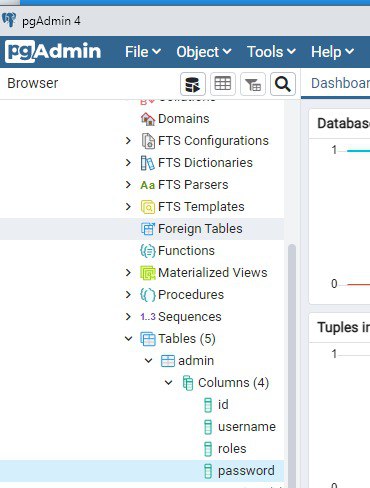Collapse the Columns (4) node
The height and width of the screenshot is (488, 370).
[169, 383]
